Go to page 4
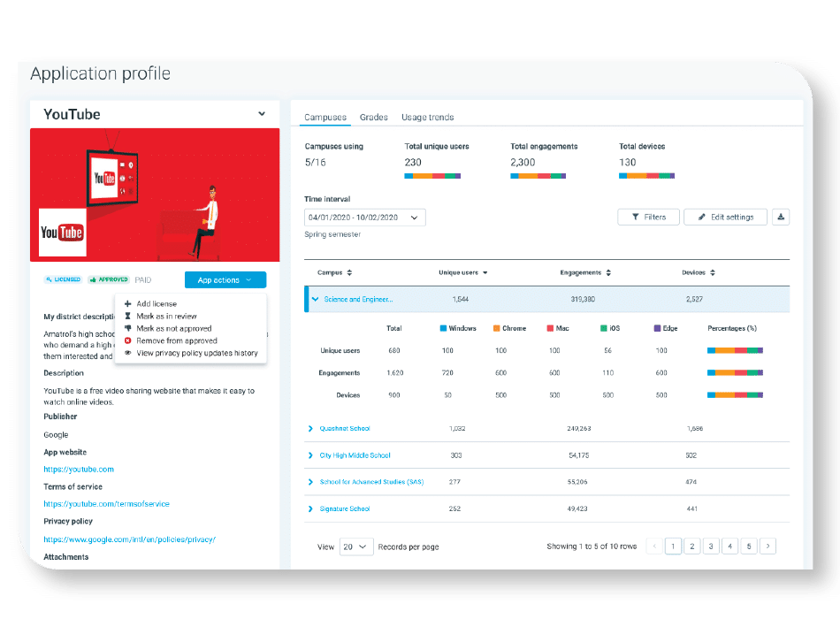This screenshot has width=840, height=642. [729, 546]
